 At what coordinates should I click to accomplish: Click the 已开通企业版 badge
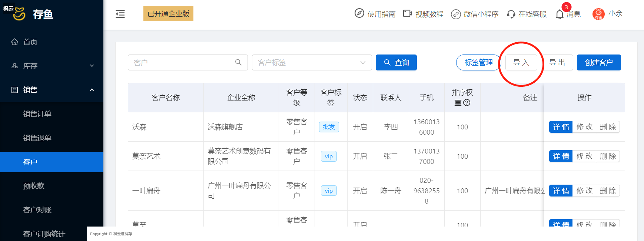pyautogui.click(x=168, y=14)
